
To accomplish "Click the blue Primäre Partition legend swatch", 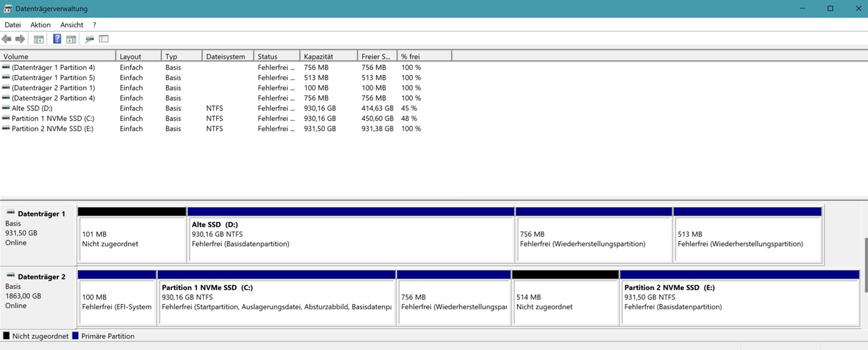I will (x=75, y=336).
